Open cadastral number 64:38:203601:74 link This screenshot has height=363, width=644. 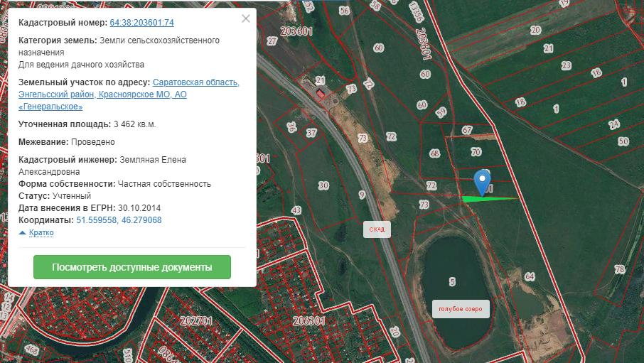(x=141, y=23)
